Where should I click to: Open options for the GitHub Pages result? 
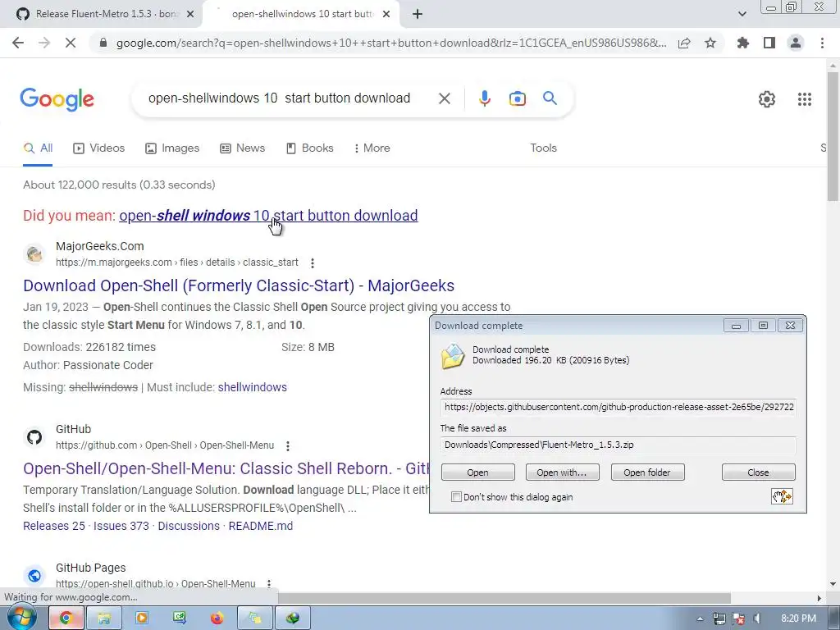tap(269, 583)
